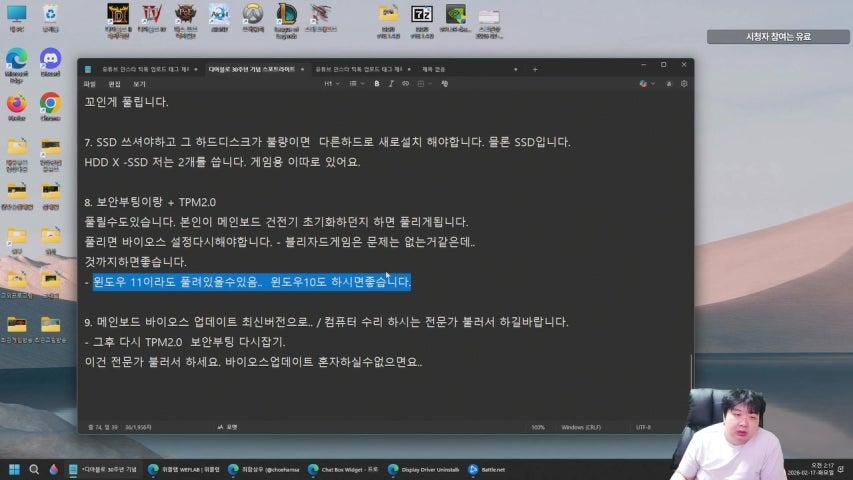Open the Chat Box Widget taskbar window
This screenshot has width=853, height=480.
pyautogui.click(x=343, y=469)
